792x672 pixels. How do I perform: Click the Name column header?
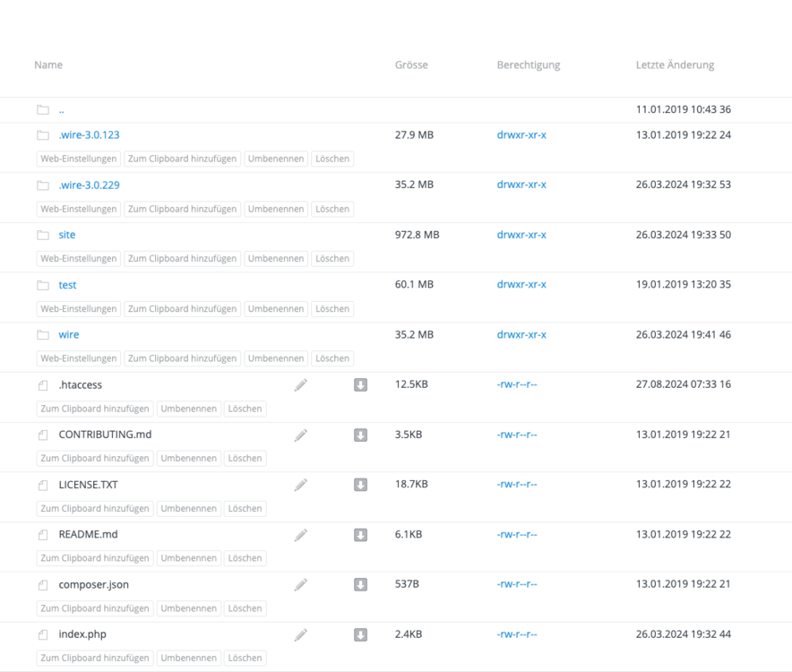48,65
